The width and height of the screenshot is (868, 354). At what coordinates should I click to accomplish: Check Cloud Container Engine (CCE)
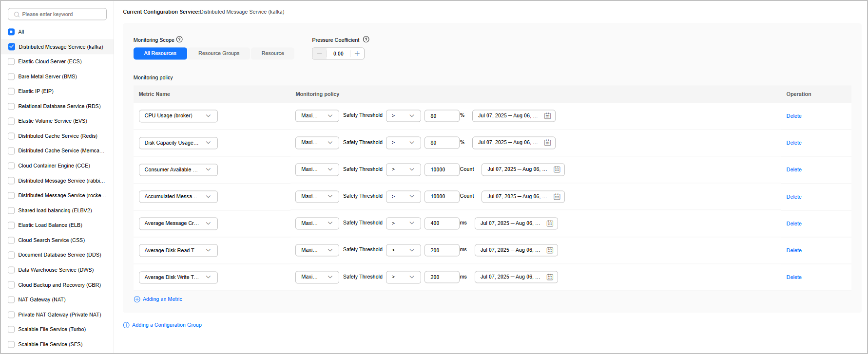[11, 166]
